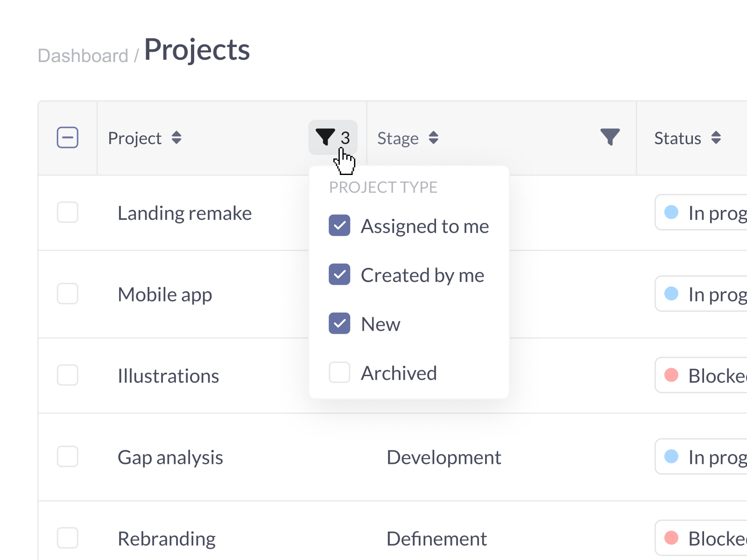Viewport: 747px width, 560px height.
Task: Click the Gap analysis project name cell
Action: coord(170,457)
